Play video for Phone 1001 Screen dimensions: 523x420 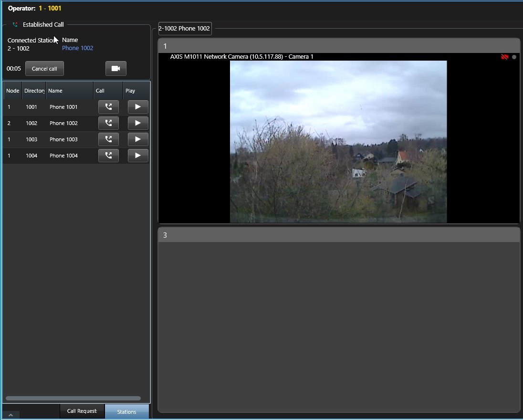pos(138,107)
